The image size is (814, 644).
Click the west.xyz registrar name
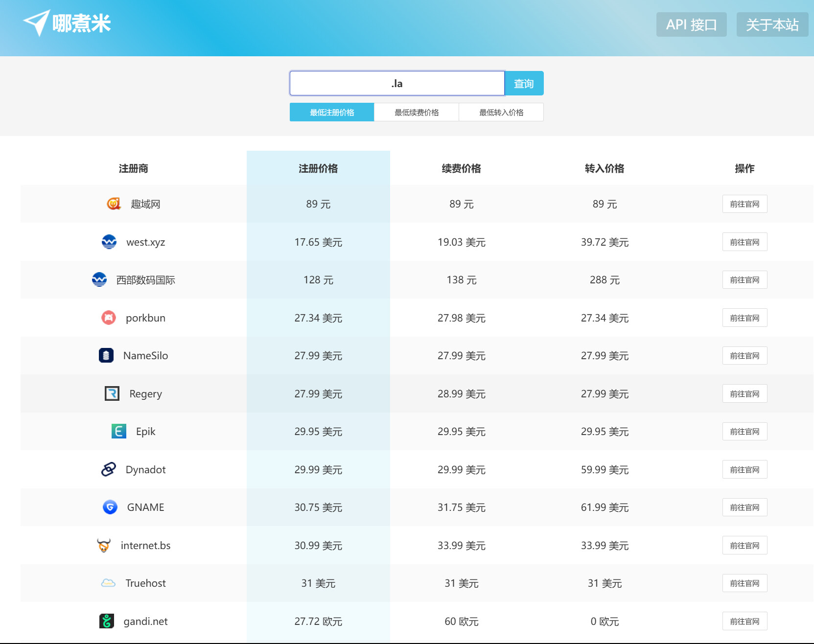pyautogui.click(x=146, y=242)
